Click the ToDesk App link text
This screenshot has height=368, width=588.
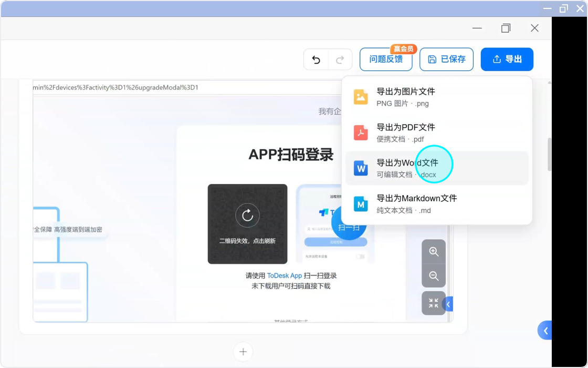pyautogui.click(x=284, y=275)
